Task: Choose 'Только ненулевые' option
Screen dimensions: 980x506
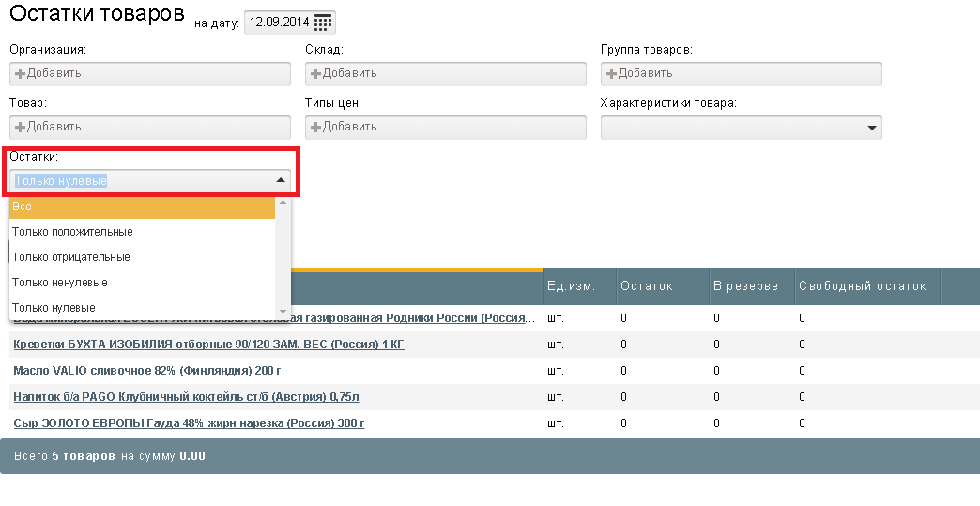Action: pyautogui.click(x=143, y=283)
